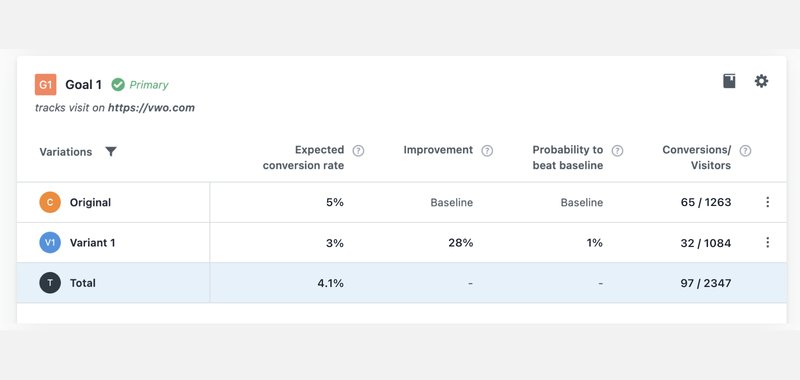Click the Goal 1 title

pyautogui.click(x=84, y=85)
